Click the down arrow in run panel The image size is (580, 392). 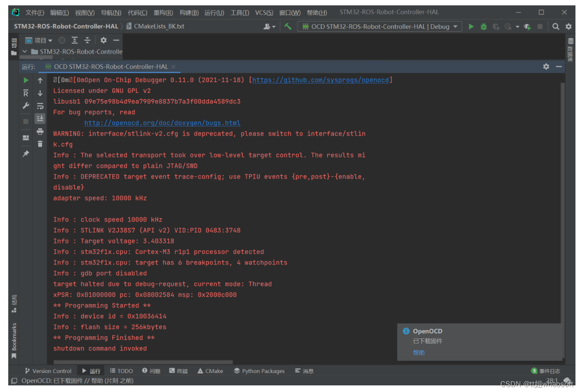coord(40,93)
